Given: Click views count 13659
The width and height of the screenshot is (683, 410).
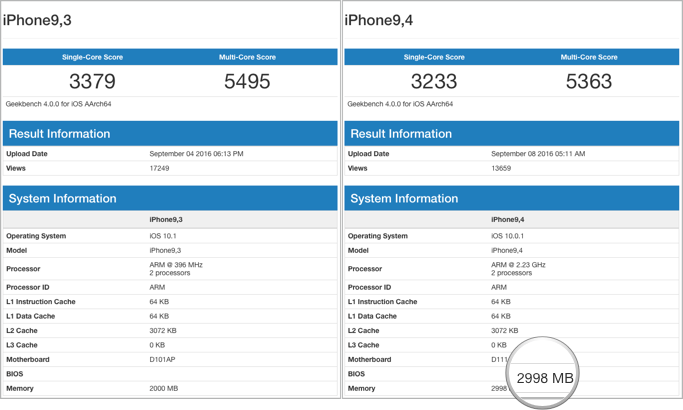Looking at the screenshot, I should [501, 168].
